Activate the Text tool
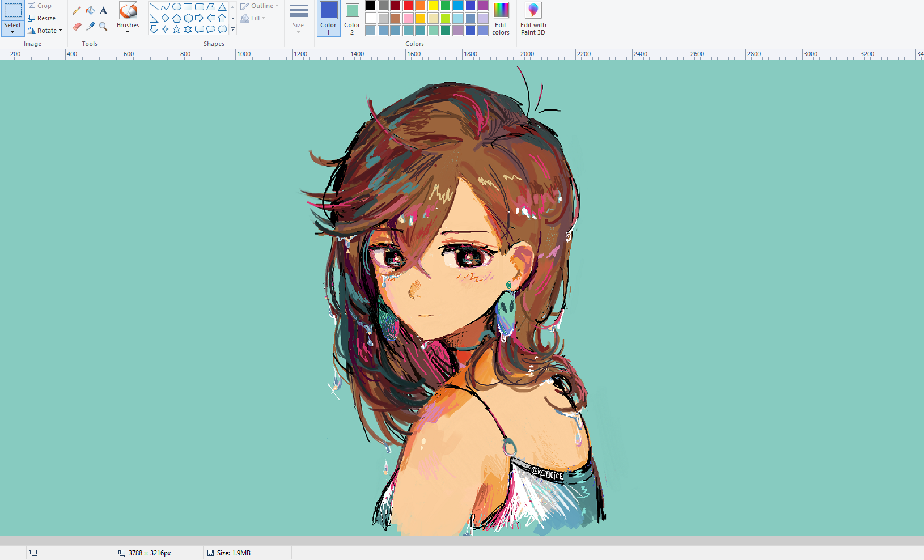Viewport: 924px width, 560px height. [103, 11]
